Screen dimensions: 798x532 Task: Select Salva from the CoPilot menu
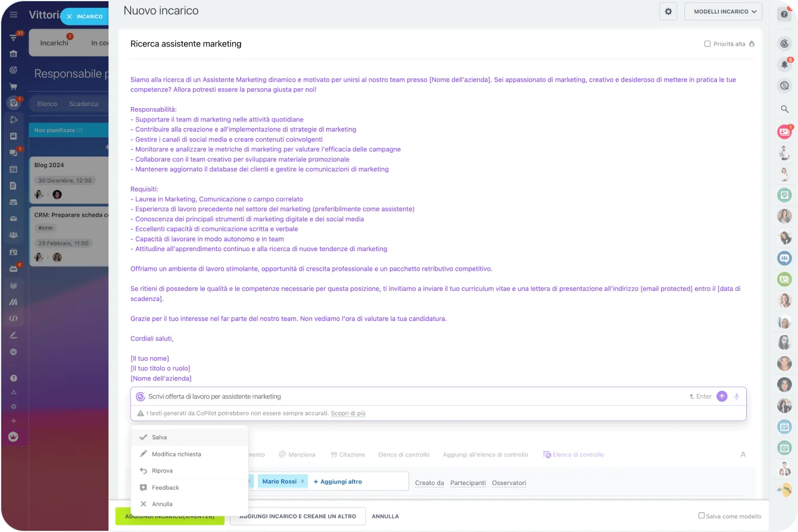tap(159, 437)
